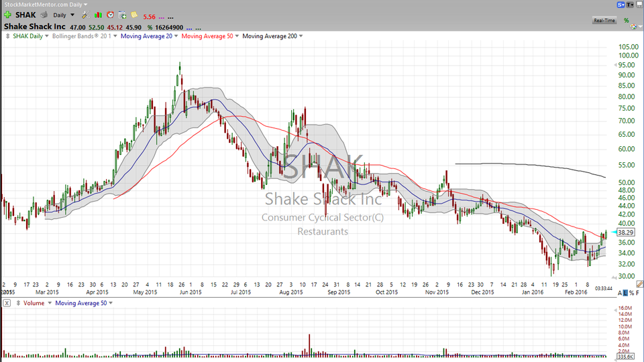Select the L logarithmic scale option

tap(625, 293)
